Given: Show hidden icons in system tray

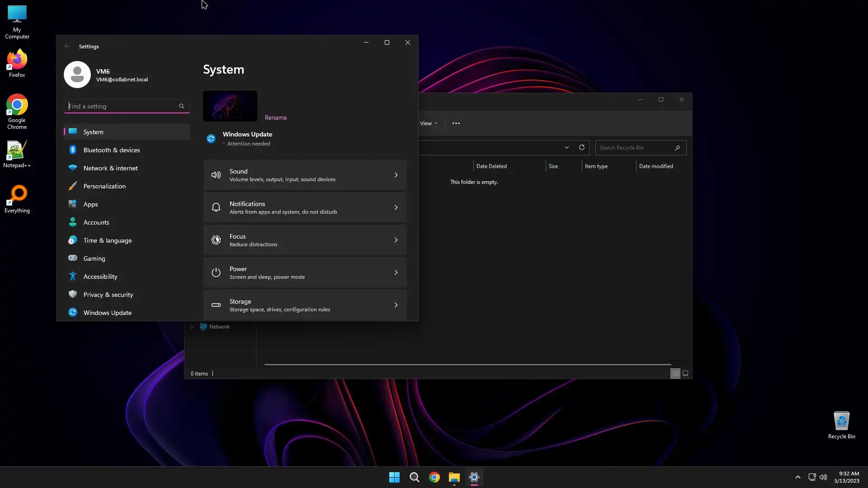Looking at the screenshot, I should coord(797,477).
